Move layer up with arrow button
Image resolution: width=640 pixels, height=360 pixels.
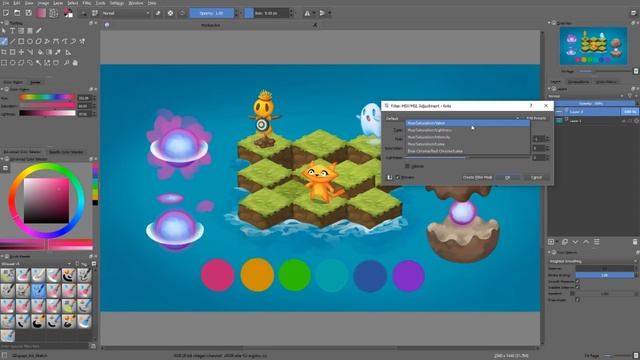click(586, 242)
